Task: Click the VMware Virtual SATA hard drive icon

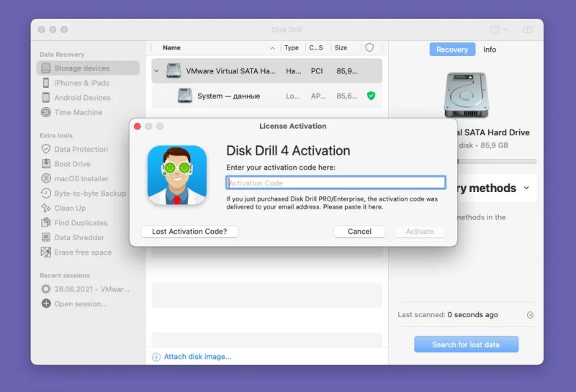Action: coord(174,70)
